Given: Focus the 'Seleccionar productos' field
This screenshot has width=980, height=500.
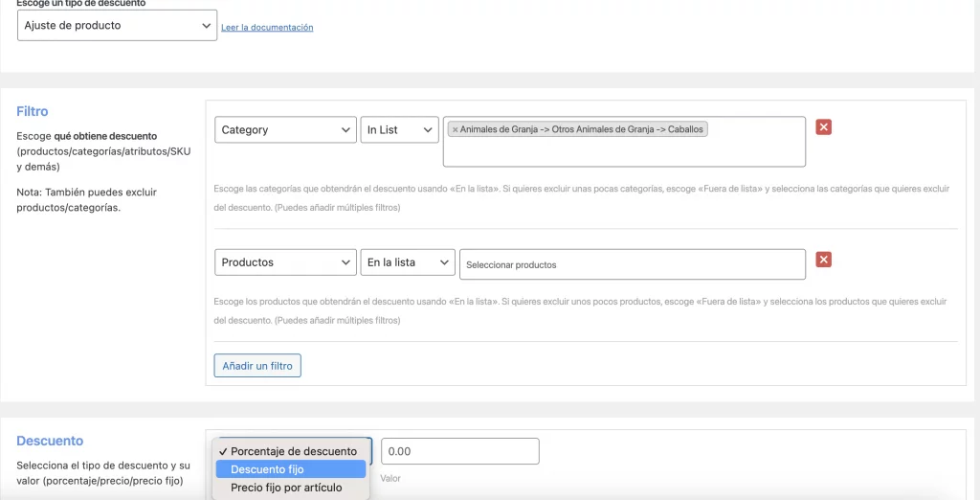Looking at the screenshot, I should coord(632,264).
